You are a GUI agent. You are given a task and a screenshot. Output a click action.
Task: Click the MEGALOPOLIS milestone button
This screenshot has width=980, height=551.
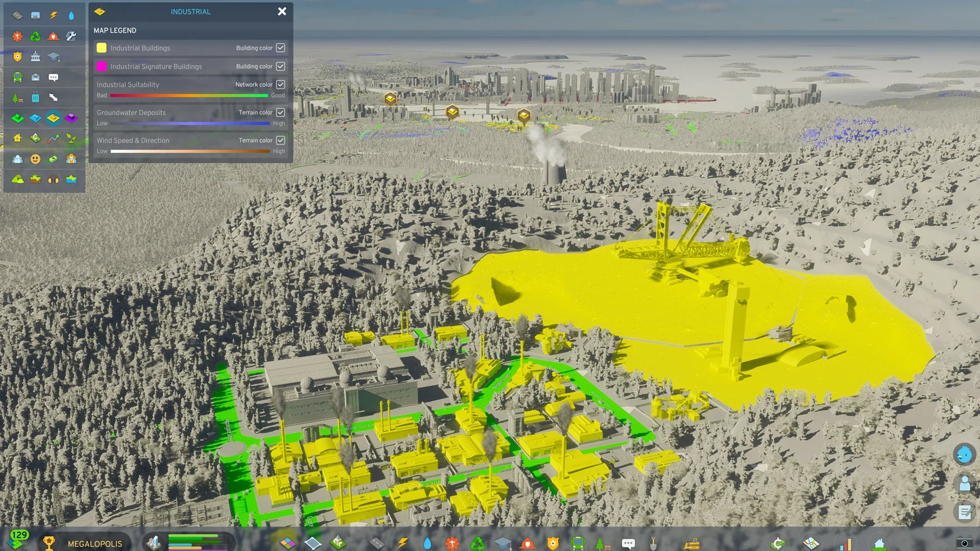(x=94, y=544)
